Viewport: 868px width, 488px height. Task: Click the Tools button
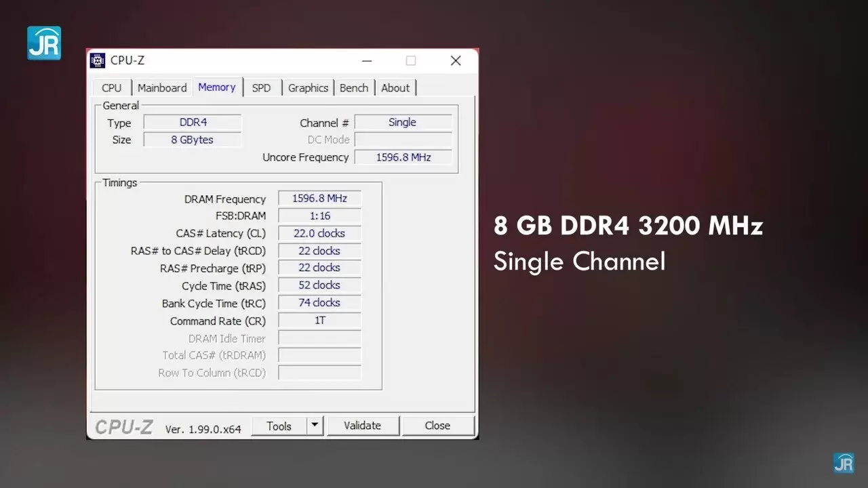click(279, 426)
